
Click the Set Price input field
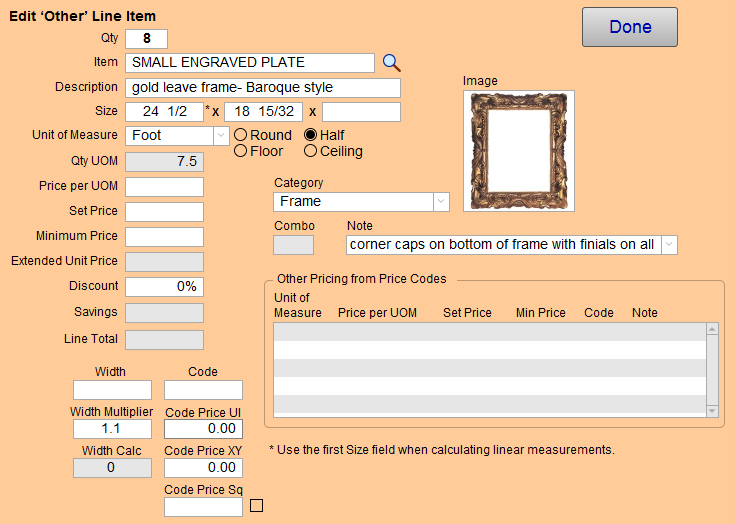[164, 212]
